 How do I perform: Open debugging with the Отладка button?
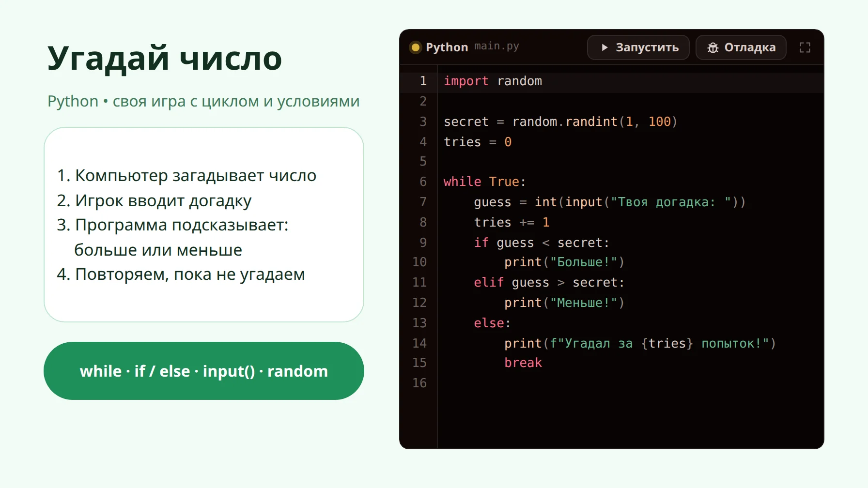pyautogui.click(x=741, y=47)
